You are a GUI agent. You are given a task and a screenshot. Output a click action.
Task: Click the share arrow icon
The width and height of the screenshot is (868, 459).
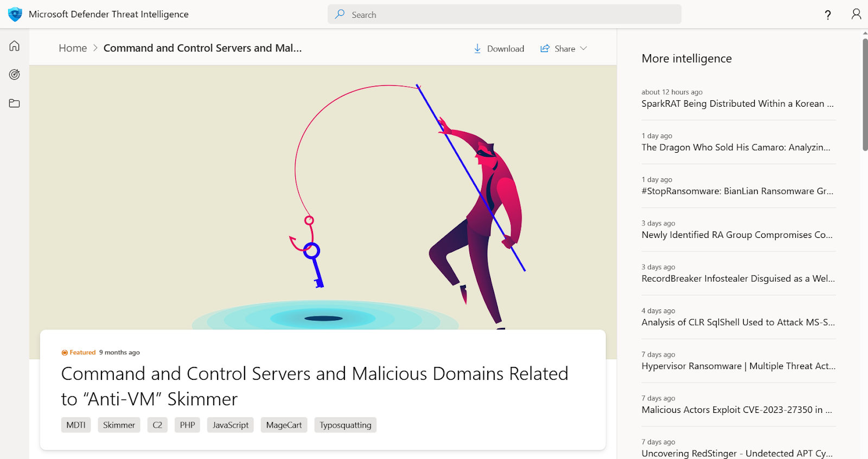[545, 48]
